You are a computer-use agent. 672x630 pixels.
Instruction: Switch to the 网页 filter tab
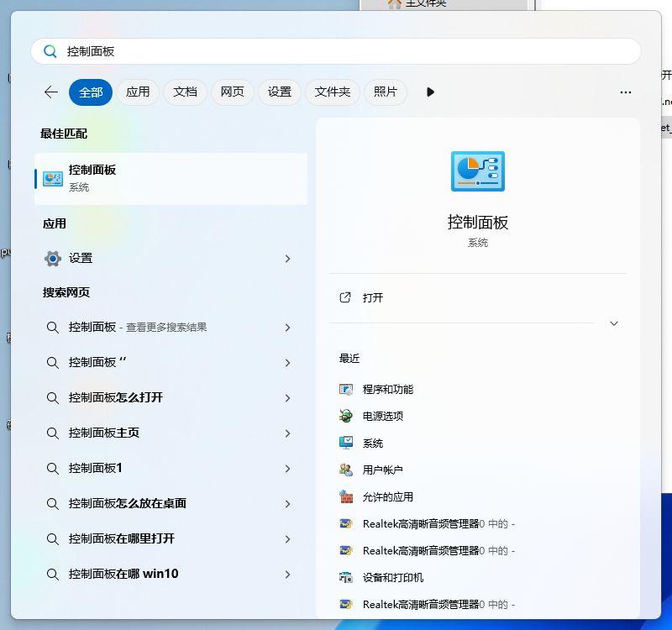(x=233, y=92)
